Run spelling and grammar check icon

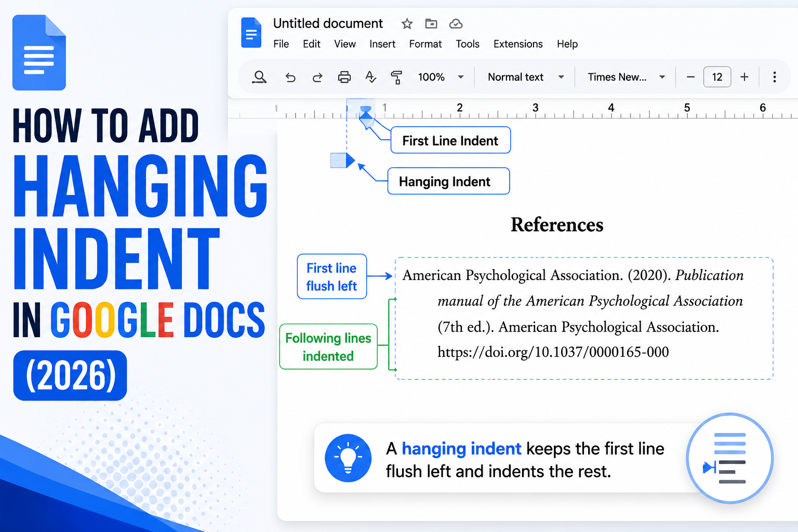coord(370,77)
